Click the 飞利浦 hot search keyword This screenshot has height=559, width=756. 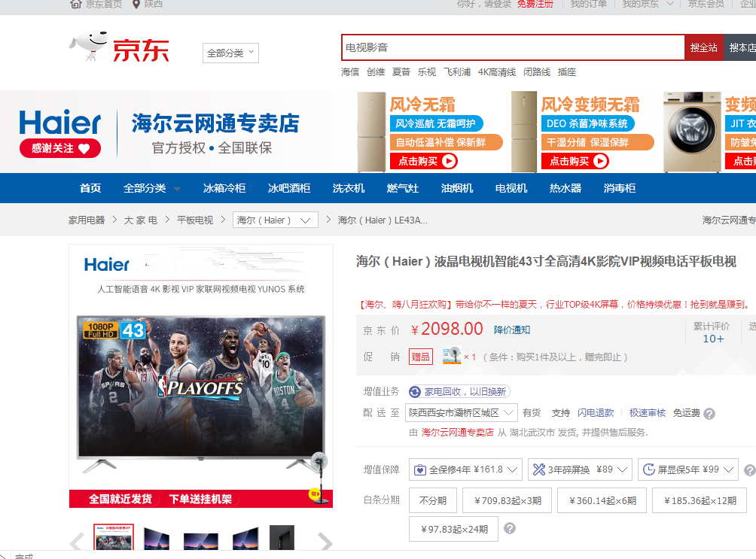coord(457,71)
